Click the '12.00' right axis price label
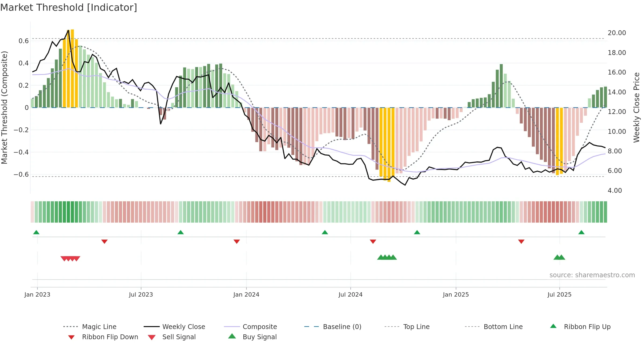Image resolution: width=644 pixels, height=362 pixels. [x=617, y=112]
